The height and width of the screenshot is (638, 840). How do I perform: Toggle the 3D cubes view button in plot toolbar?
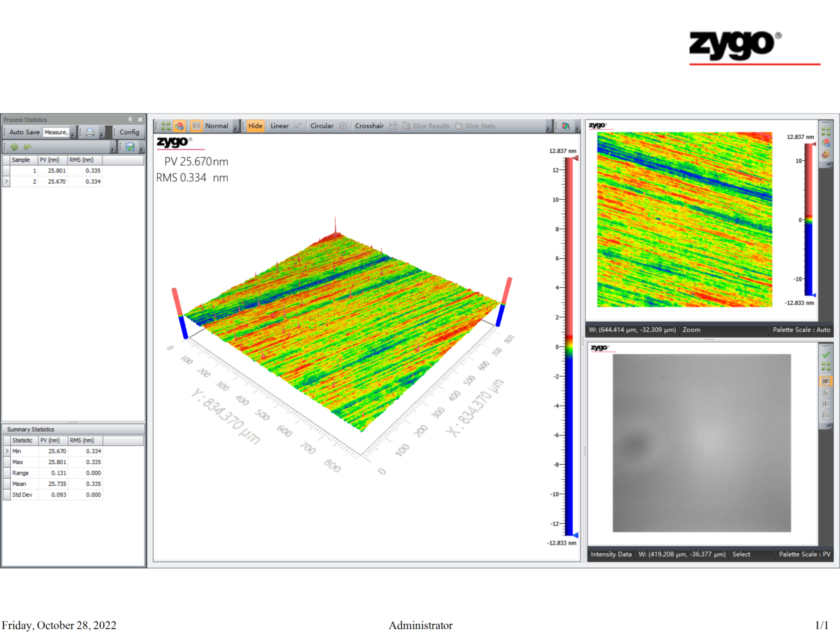pos(179,126)
